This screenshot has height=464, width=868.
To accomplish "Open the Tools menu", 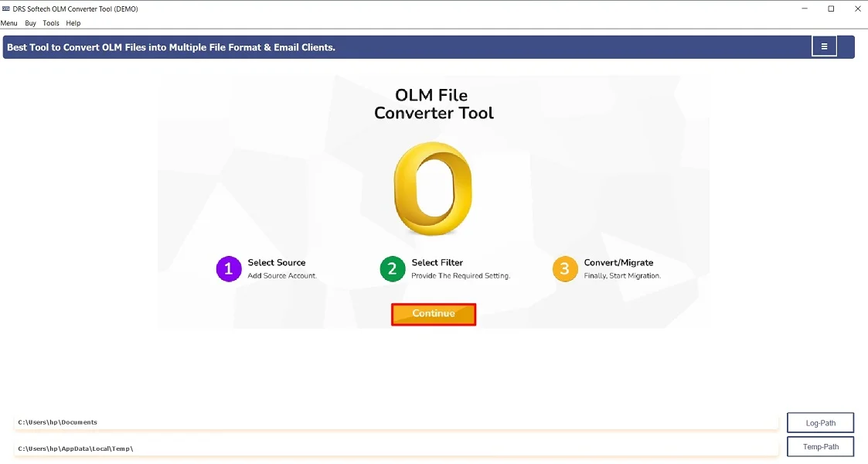I will pos(50,23).
